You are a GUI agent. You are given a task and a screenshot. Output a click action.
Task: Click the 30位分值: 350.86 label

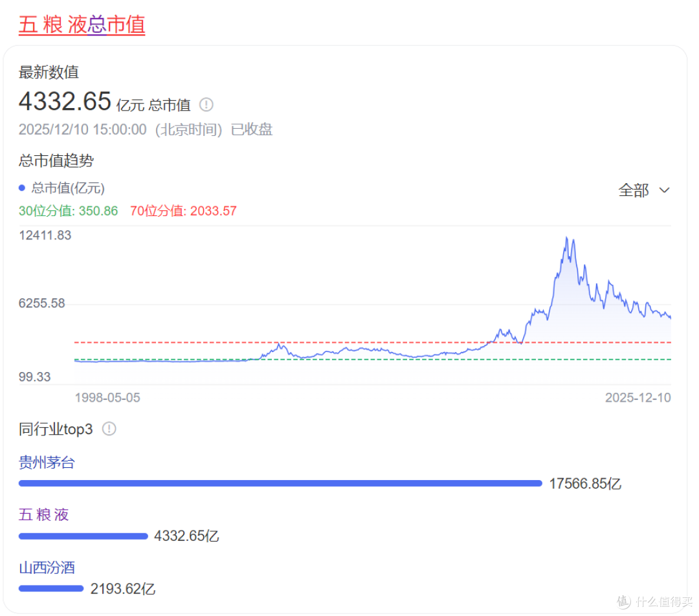click(68, 211)
